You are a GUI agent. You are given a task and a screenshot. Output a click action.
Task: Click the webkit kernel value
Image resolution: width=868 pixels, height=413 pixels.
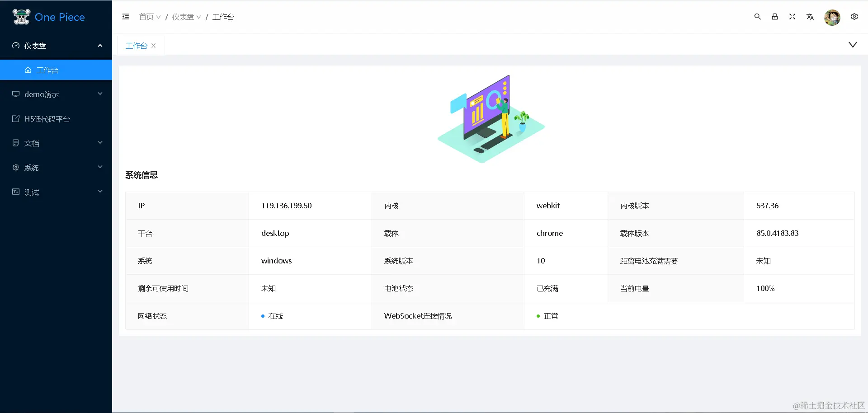pos(548,206)
